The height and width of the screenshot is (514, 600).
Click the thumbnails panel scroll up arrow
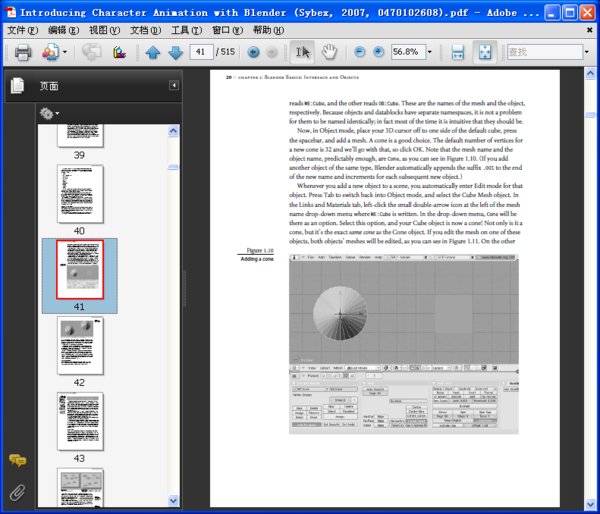173,131
